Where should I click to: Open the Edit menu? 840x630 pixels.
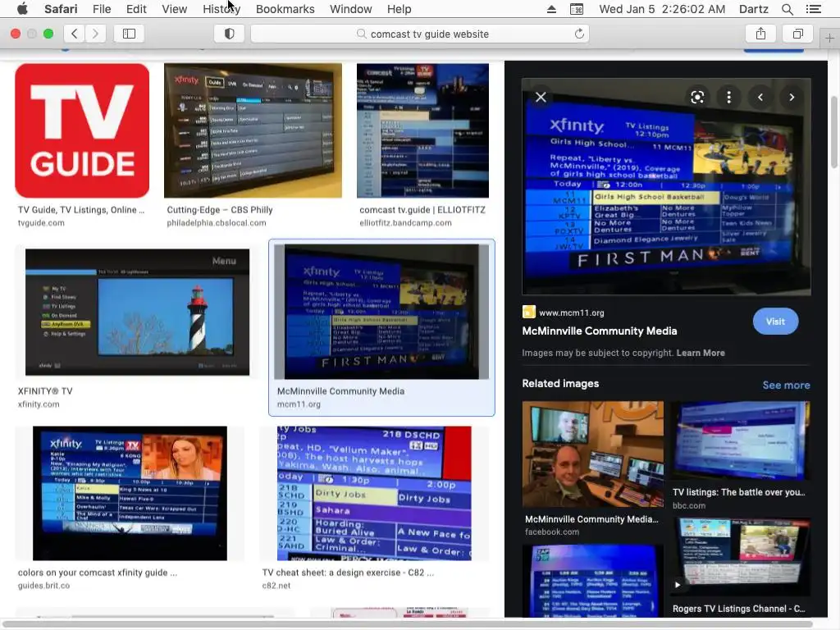(136, 9)
